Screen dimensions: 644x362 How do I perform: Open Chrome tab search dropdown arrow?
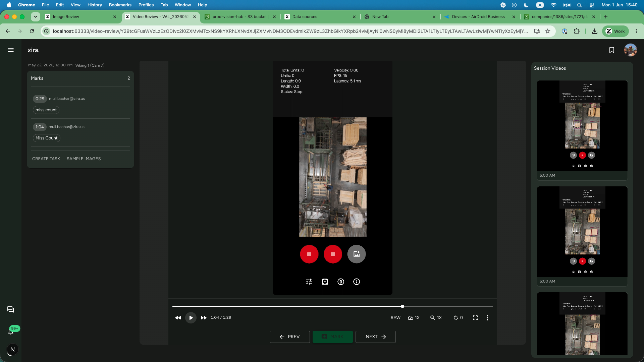pos(36,17)
